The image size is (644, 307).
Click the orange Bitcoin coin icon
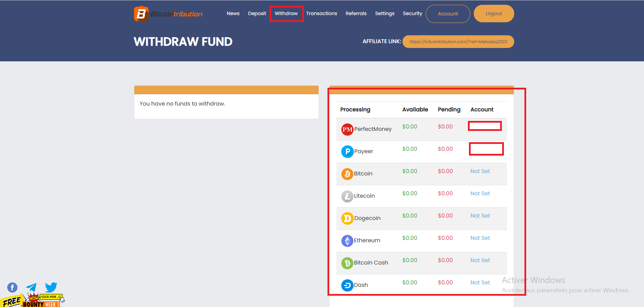tap(347, 174)
